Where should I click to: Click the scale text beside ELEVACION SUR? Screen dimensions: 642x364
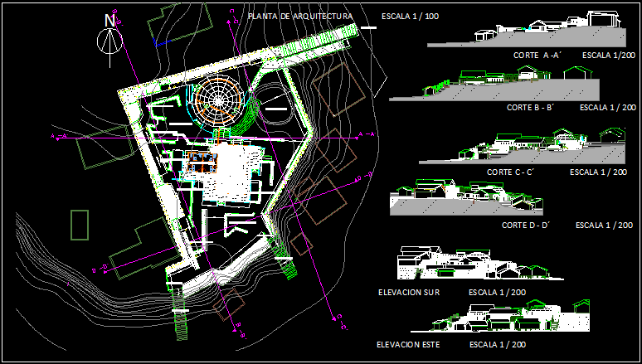(x=497, y=293)
